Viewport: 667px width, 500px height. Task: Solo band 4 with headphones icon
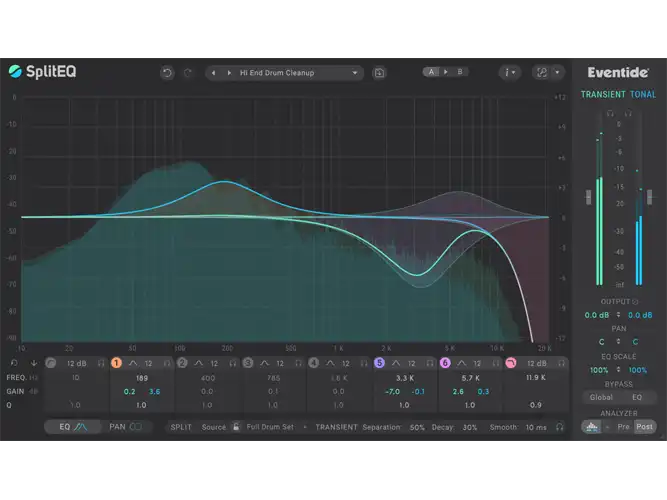(364, 363)
